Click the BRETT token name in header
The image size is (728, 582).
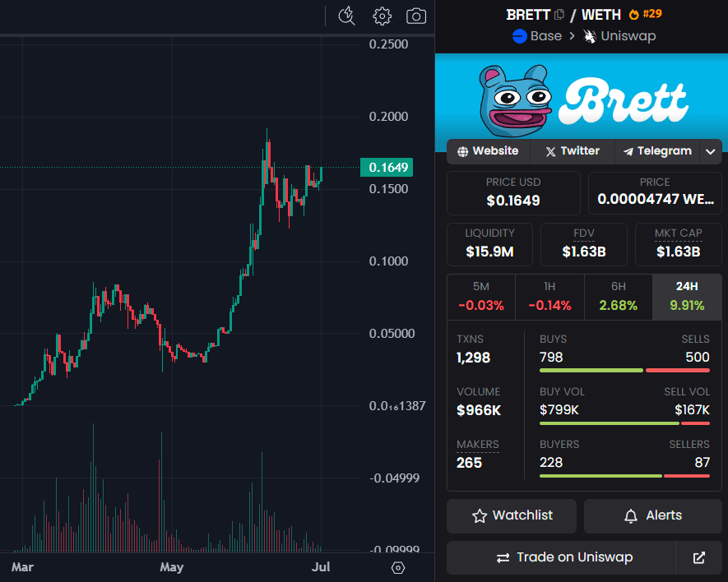528,15
